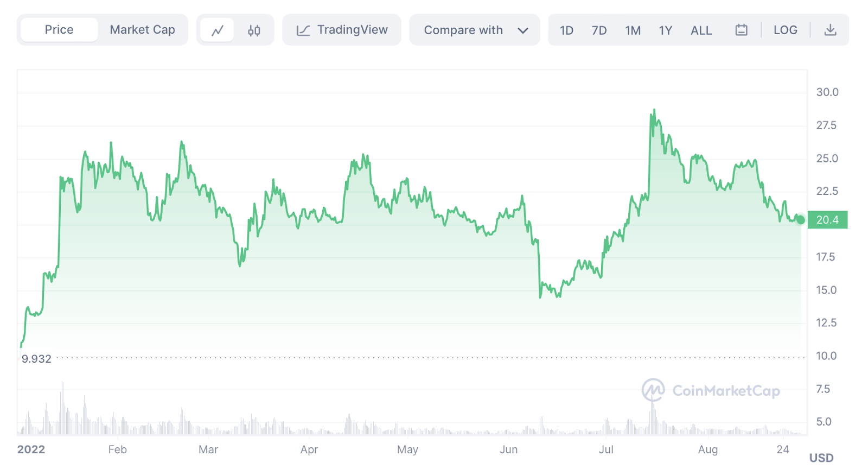Set range to 1M
The width and height of the screenshot is (868, 475).
633,30
